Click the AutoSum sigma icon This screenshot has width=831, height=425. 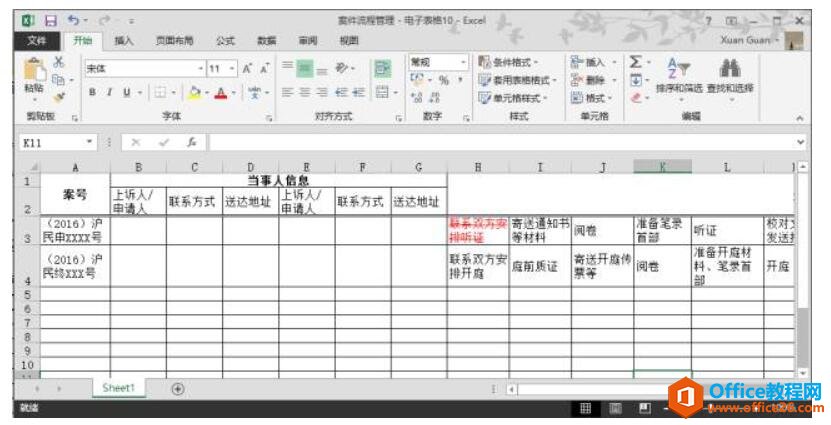pyautogui.click(x=635, y=62)
